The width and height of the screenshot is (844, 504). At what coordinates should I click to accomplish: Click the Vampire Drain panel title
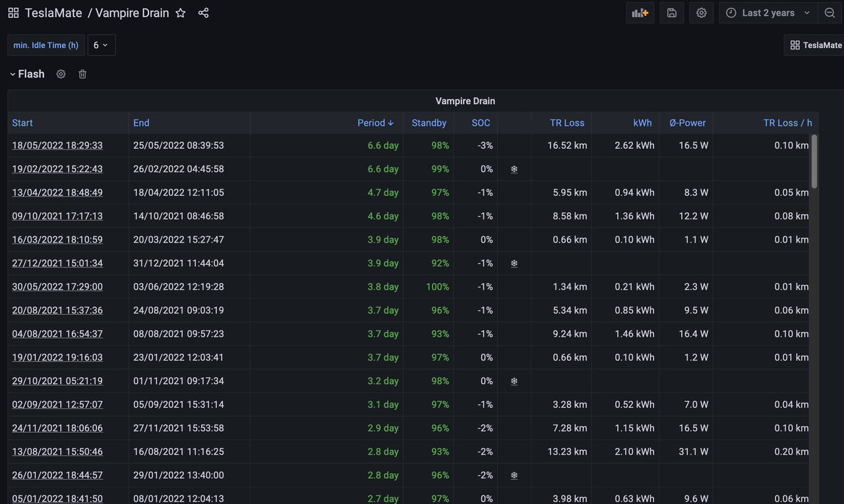[x=466, y=101]
